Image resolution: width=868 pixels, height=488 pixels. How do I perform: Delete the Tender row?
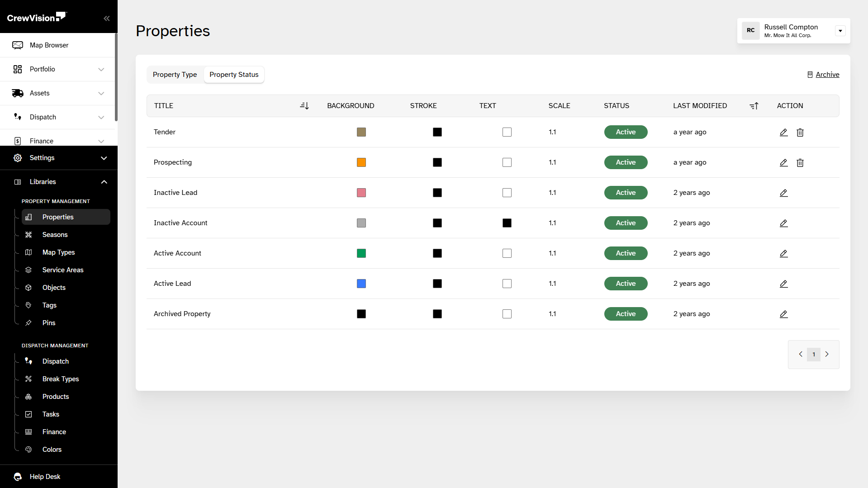pos(800,133)
